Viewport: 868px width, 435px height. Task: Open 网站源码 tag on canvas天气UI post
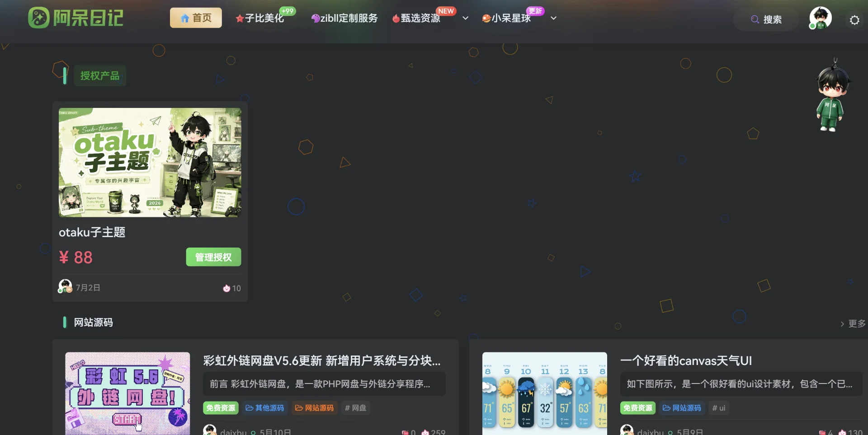[682, 408]
